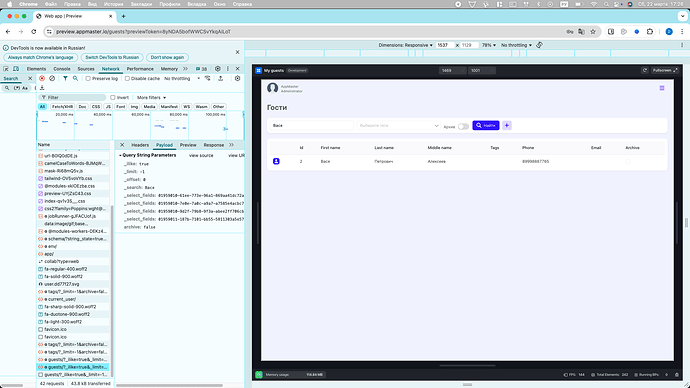Click the Найти search button

tap(486, 125)
